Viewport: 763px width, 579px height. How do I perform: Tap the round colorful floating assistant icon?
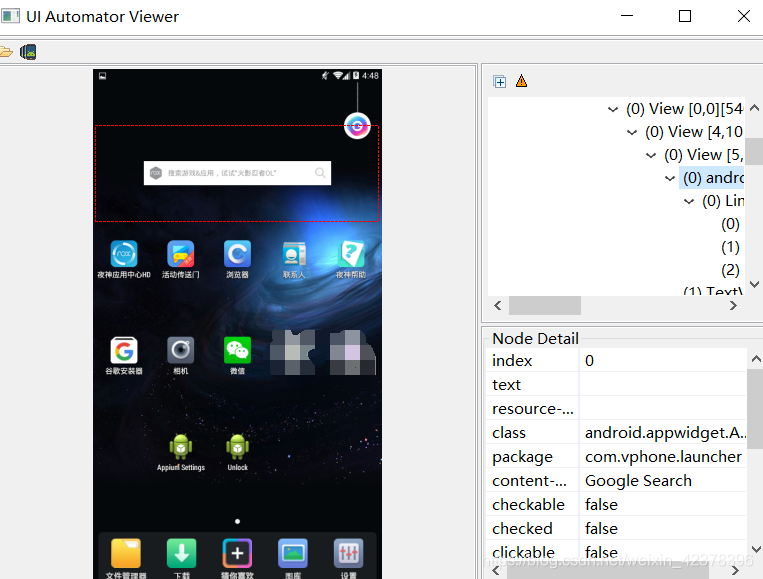(357, 126)
